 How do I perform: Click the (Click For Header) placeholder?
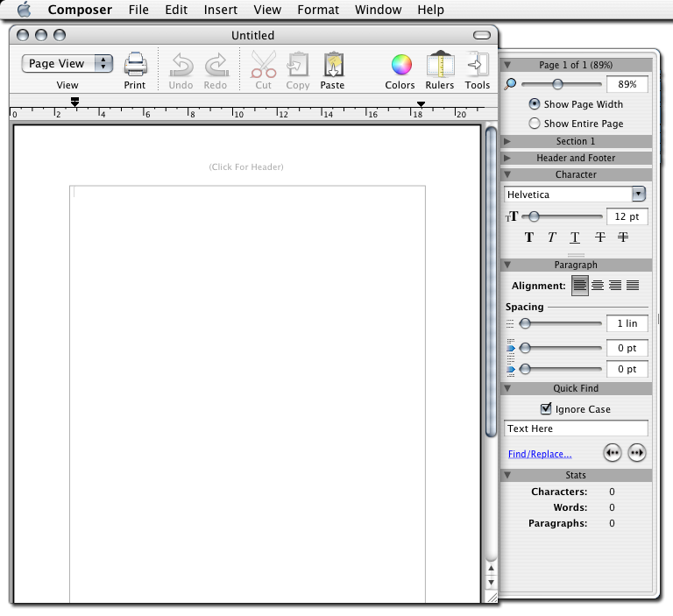[246, 167]
